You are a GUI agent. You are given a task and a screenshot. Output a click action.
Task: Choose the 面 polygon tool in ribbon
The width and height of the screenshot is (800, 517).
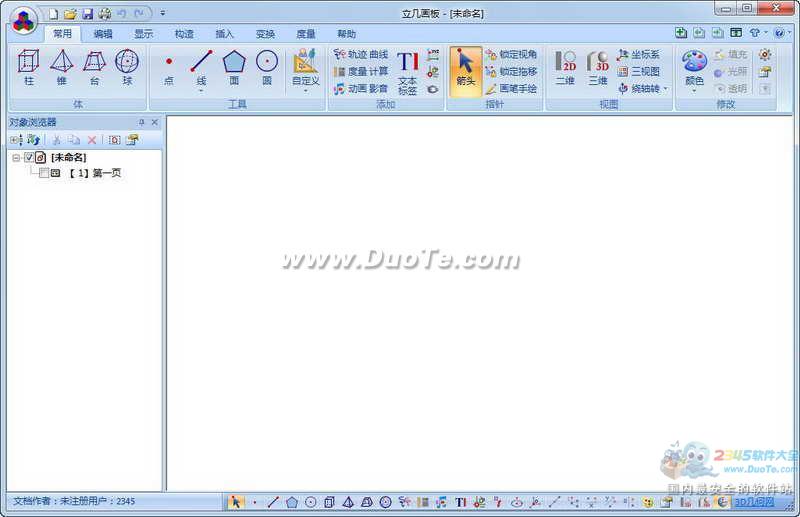(234, 68)
